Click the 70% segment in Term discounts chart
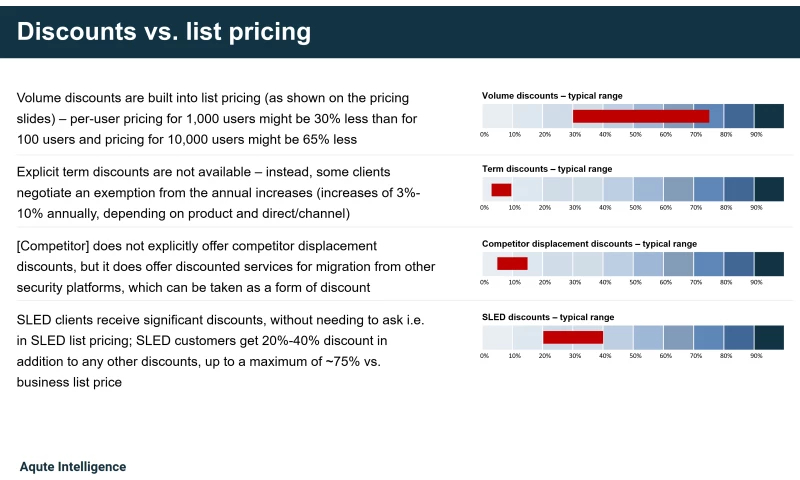 click(709, 189)
